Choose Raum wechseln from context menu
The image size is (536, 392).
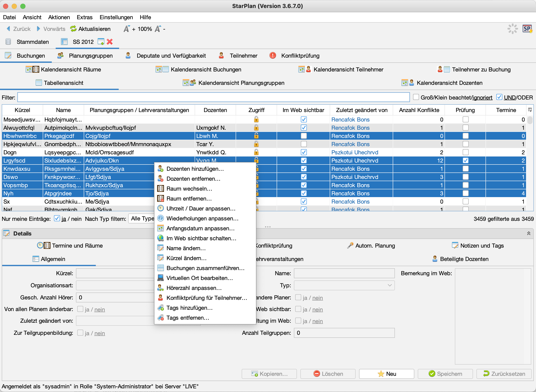tap(189, 189)
